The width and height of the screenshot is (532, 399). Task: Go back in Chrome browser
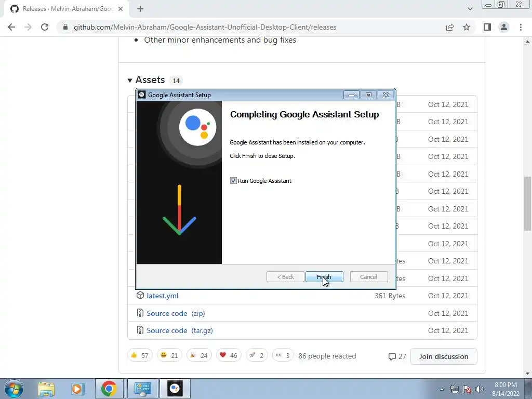pyautogui.click(x=11, y=27)
